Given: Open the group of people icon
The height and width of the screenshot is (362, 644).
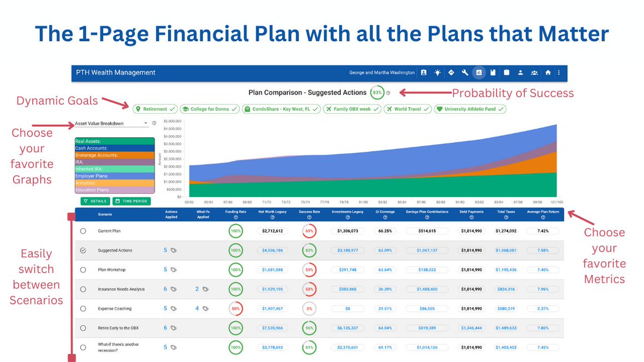Looking at the screenshot, I should [x=534, y=72].
